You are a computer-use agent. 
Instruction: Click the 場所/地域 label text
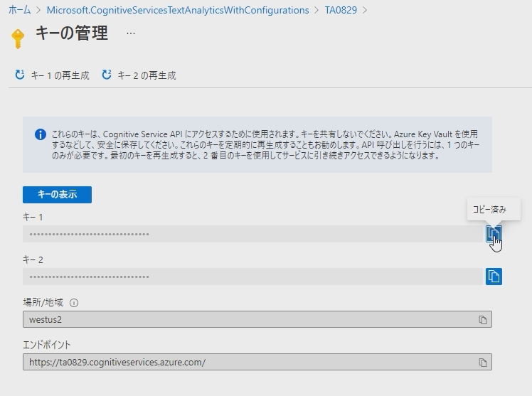click(43, 302)
